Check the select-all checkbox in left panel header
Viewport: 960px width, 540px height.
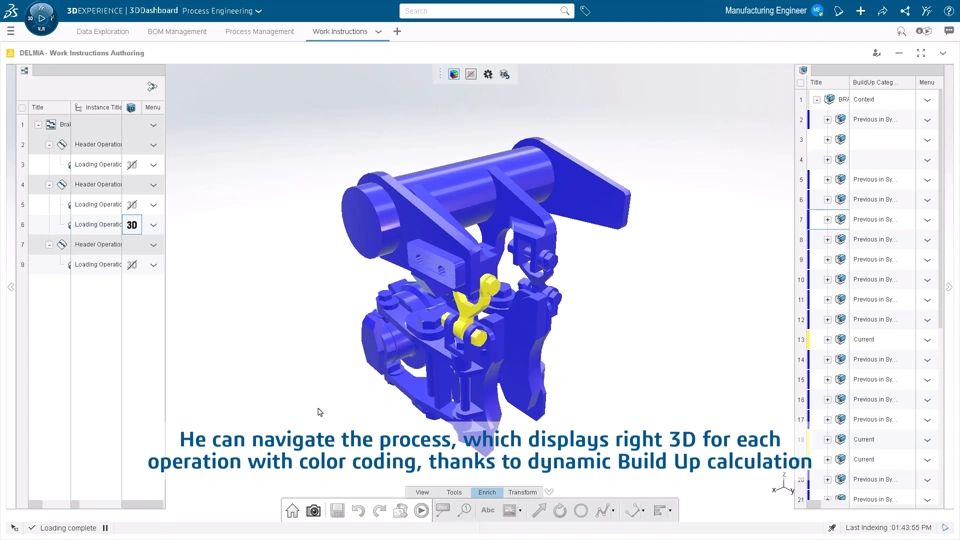22,108
